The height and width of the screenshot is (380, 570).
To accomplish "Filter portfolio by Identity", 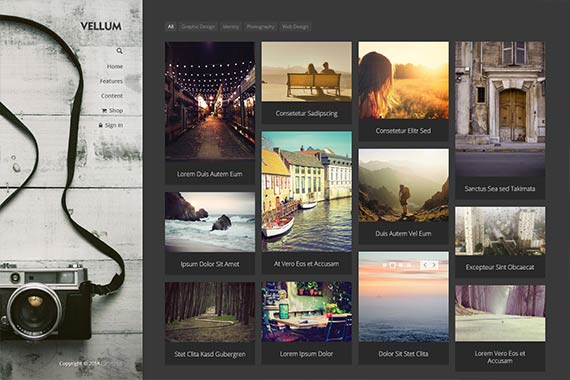I will click(231, 27).
